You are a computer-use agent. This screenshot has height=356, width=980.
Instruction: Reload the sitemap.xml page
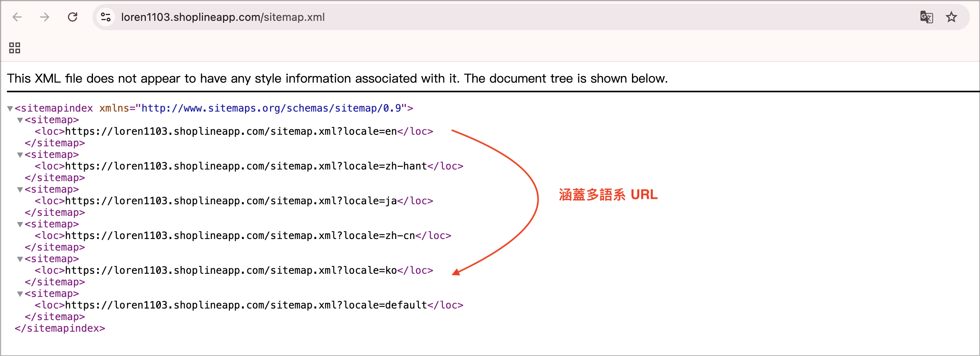coord(73,17)
